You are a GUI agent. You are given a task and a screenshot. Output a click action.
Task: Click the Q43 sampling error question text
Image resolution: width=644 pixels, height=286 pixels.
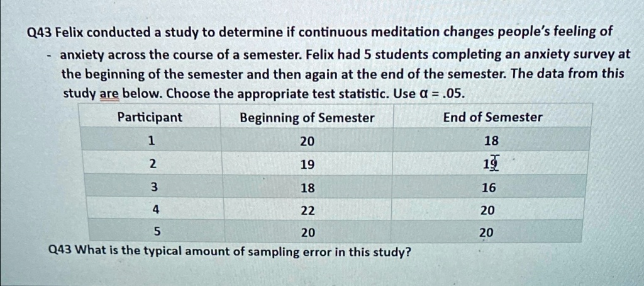[x=230, y=252]
